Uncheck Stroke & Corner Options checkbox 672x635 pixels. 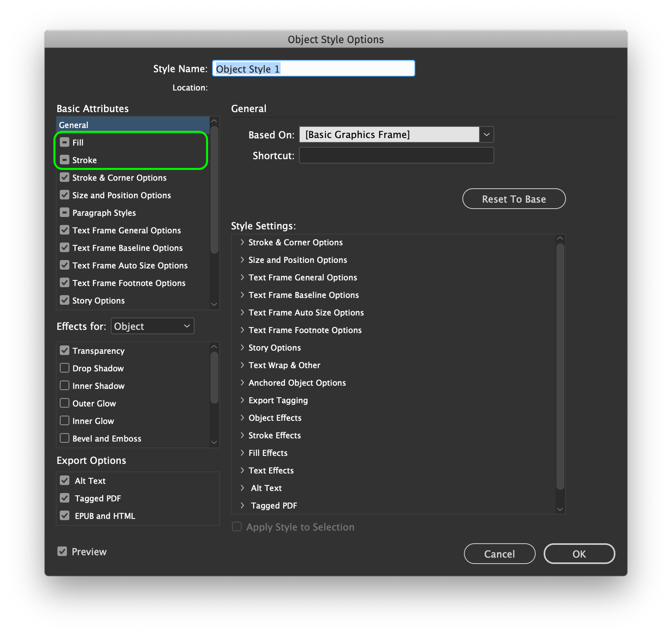[x=65, y=177]
